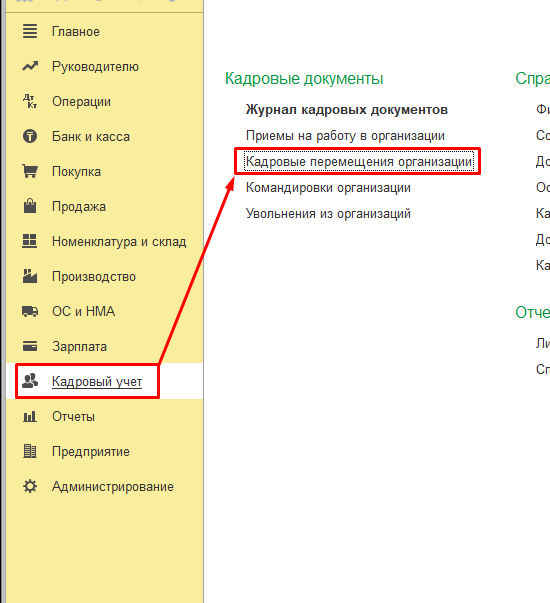Open the Предприятие section
The width and height of the screenshot is (550, 603).
(x=91, y=451)
